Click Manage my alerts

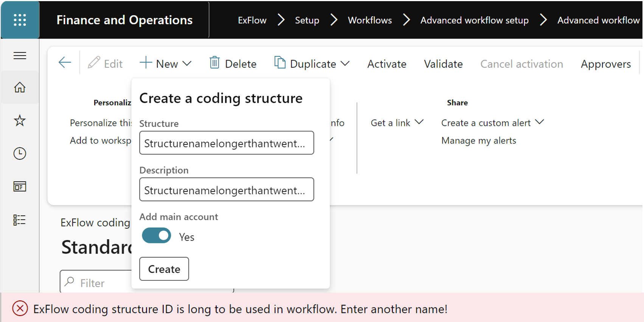478,141
